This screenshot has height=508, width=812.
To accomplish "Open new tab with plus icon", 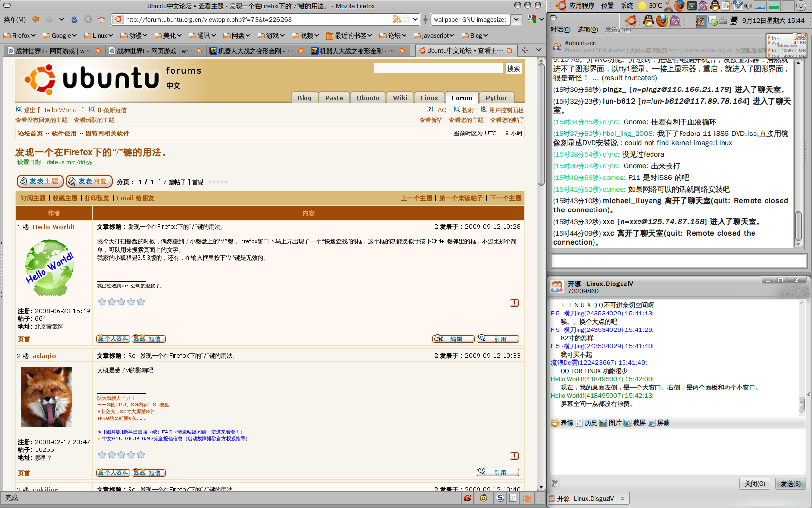I will click(x=525, y=50).
